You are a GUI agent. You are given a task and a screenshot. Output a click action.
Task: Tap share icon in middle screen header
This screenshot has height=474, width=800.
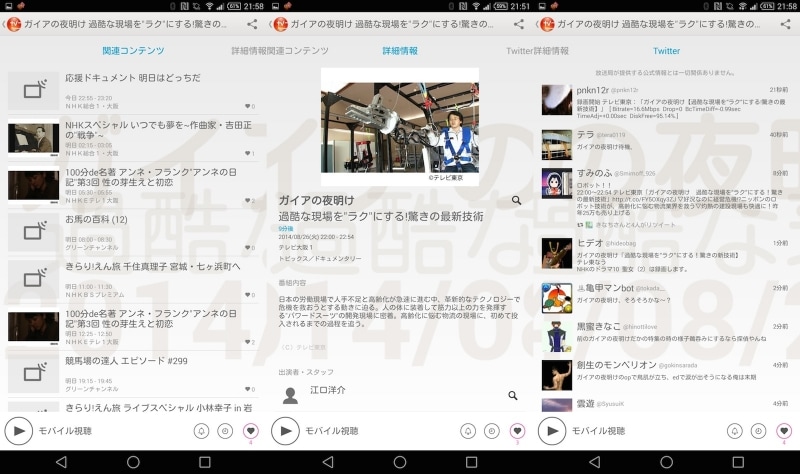pos(519,24)
